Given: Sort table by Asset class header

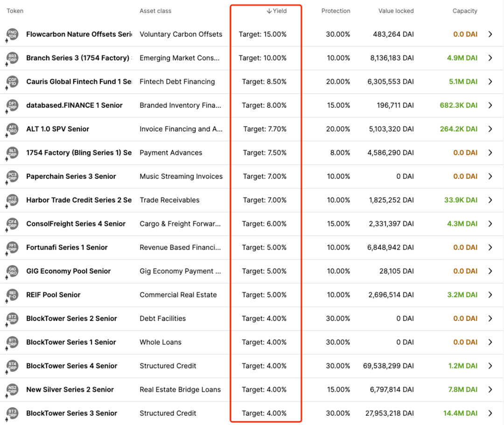Looking at the screenshot, I should pyautogui.click(x=155, y=11).
